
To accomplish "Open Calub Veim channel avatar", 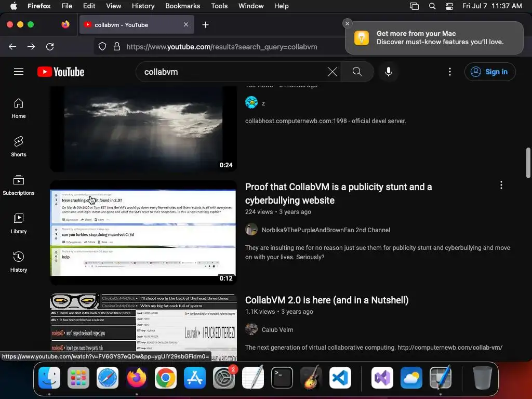I will [251, 329].
